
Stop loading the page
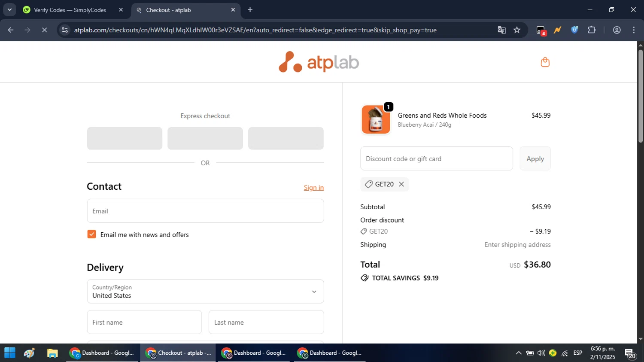pyautogui.click(x=44, y=30)
